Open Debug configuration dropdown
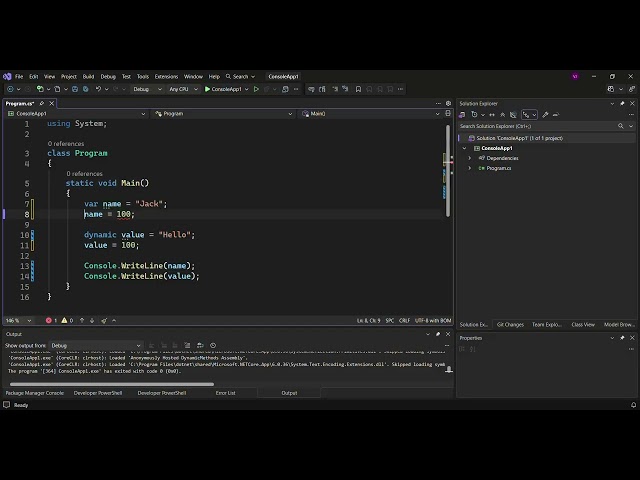Viewport: 640px width, 480px height. [x=147, y=89]
